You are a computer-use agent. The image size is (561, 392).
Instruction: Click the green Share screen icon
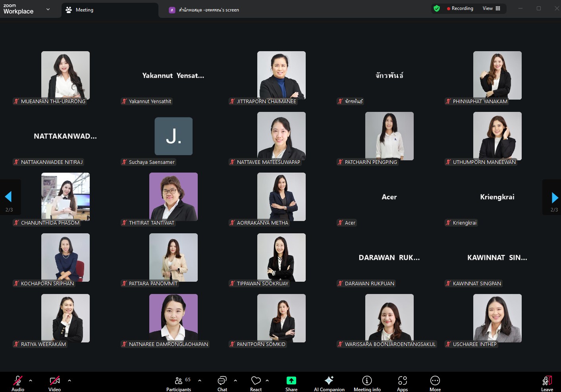(x=291, y=380)
